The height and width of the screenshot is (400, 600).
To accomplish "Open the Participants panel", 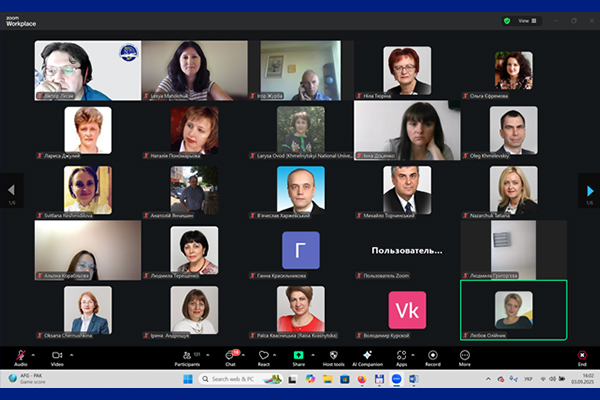I will [x=186, y=355].
